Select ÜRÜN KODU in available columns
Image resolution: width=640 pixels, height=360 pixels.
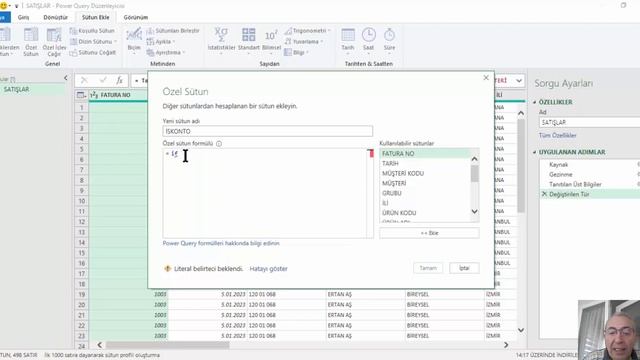coord(424,213)
